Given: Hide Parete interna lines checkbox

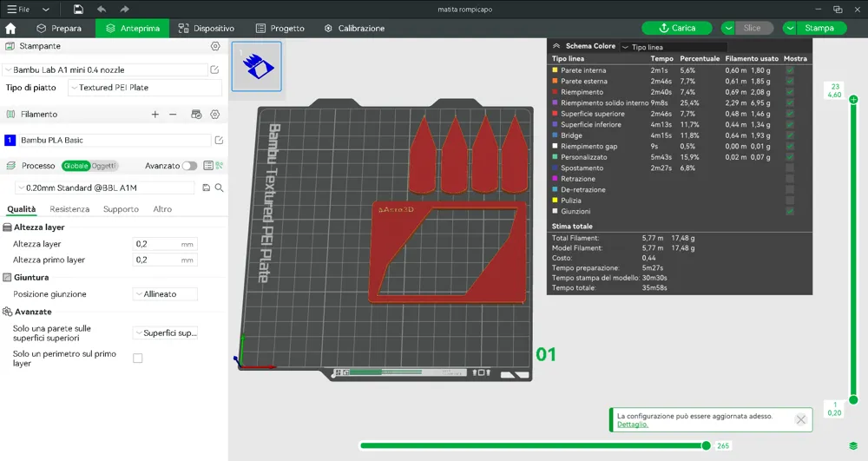Looking at the screenshot, I should [789, 70].
